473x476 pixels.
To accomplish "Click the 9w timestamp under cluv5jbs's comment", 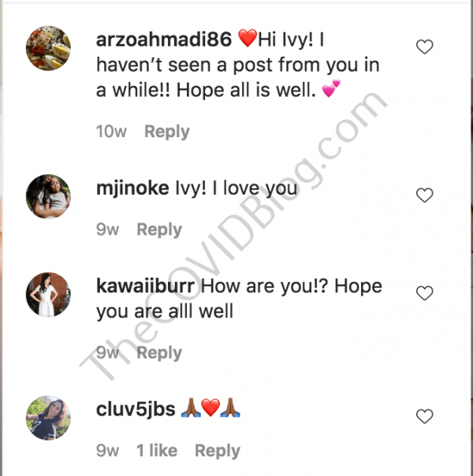I will click(x=107, y=451).
